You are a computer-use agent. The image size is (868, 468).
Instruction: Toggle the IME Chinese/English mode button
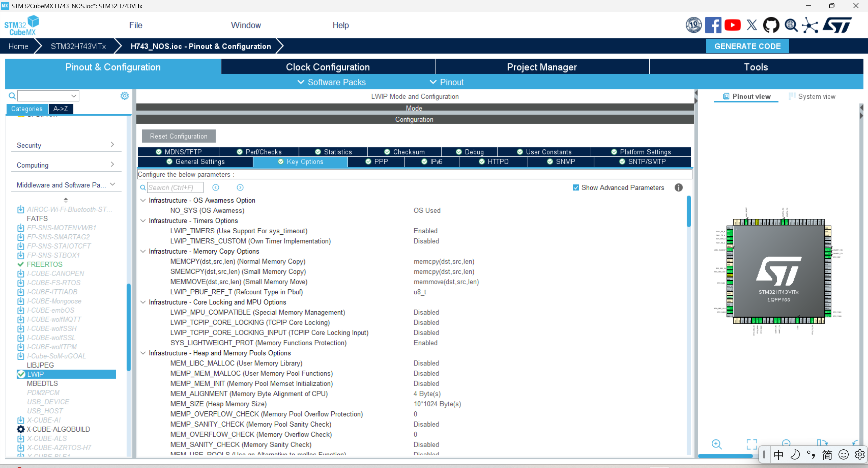click(778, 454)
